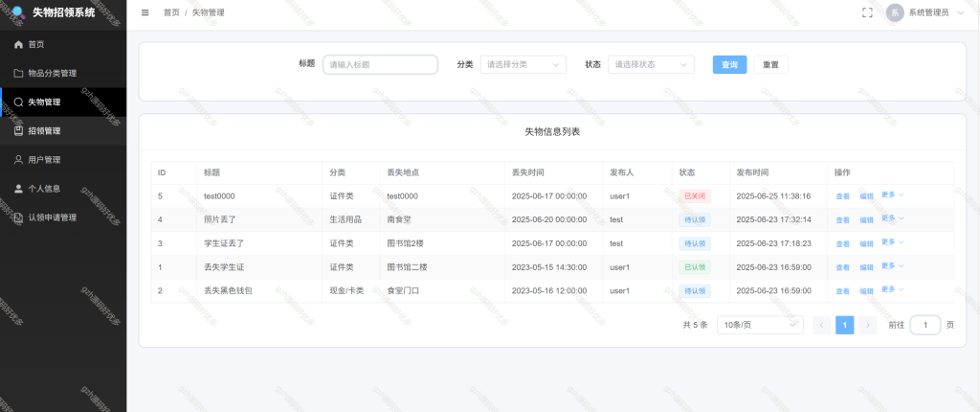This screenshot has height=412, width=980.
Task: Click the previous page arrow
Action: tap(821, 325)
